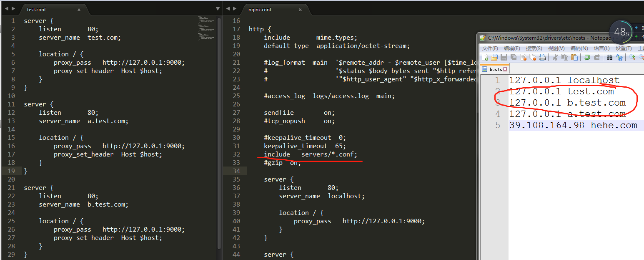The width and height of the screenshot is (644, 260).
Task: Click the green Undo arrow icon
Action: click(587, 57)
